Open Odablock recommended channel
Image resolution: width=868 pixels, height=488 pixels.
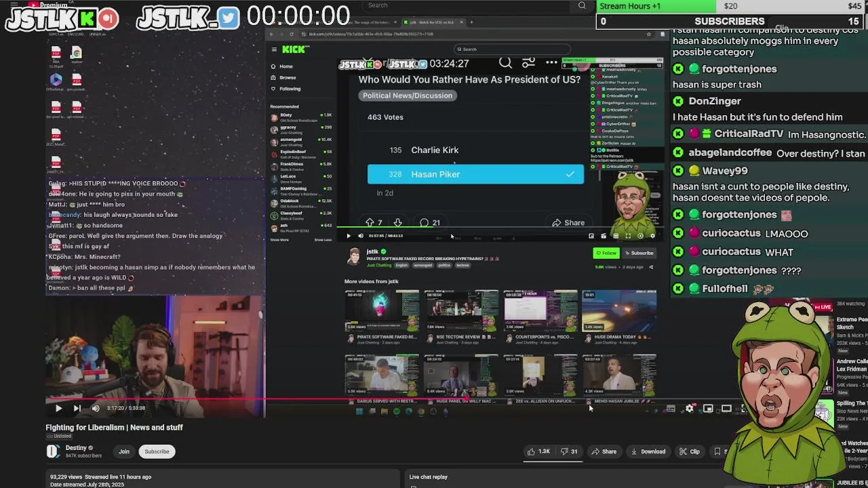click(x=301, y=203)
